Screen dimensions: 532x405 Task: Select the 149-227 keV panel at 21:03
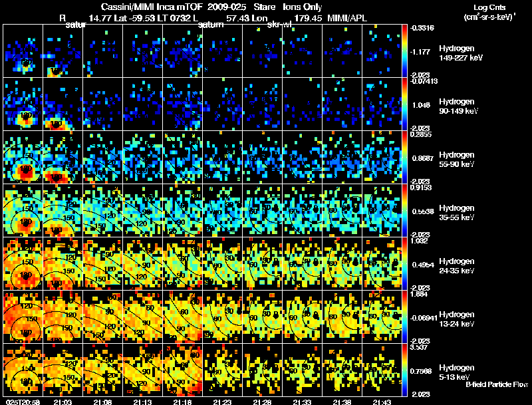(63, 51)
